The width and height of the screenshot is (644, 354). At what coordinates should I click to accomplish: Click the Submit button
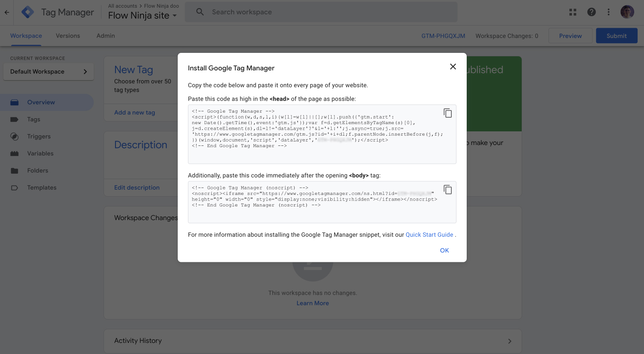[617, 36]
